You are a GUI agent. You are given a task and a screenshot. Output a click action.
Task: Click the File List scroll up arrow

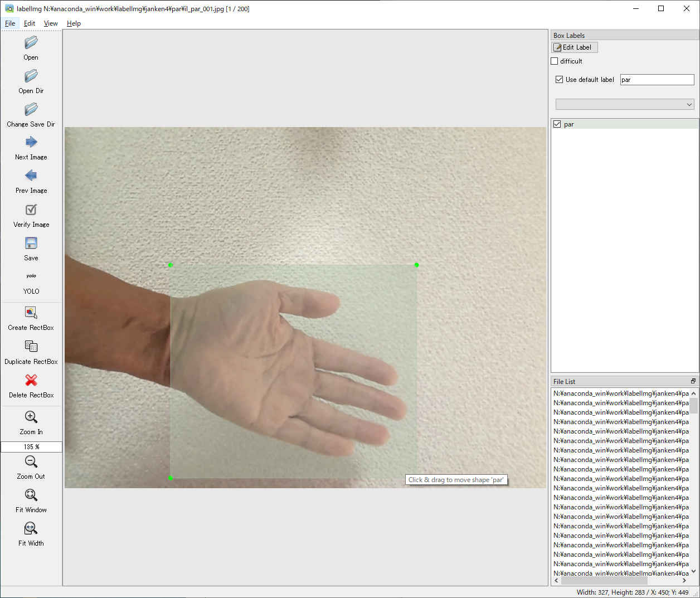pyautogui.click(x=694, y=393)
